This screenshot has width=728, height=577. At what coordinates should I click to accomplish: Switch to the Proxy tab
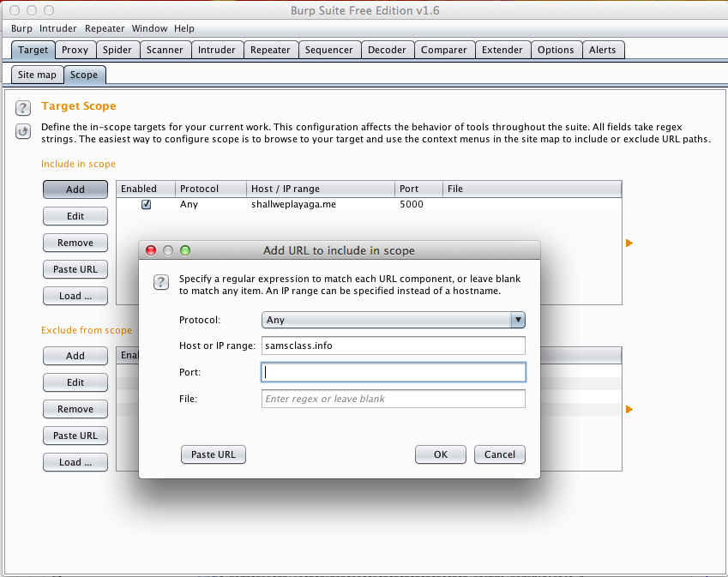point(75,50)
